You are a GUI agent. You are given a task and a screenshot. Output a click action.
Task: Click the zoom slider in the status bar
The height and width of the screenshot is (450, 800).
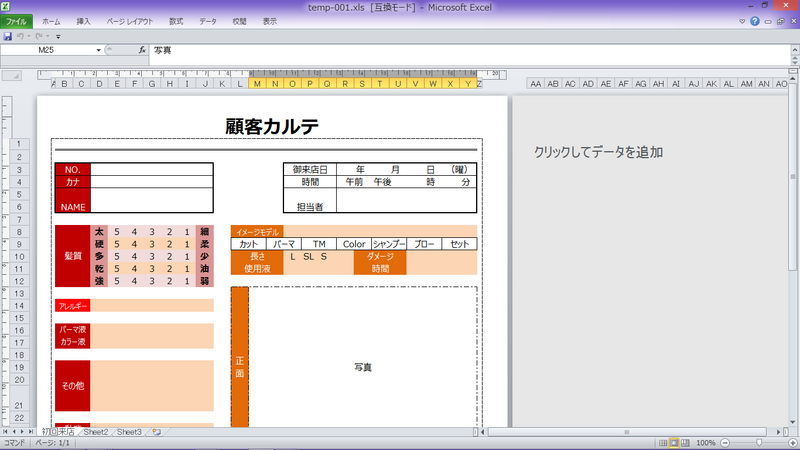tap(757, 442)
